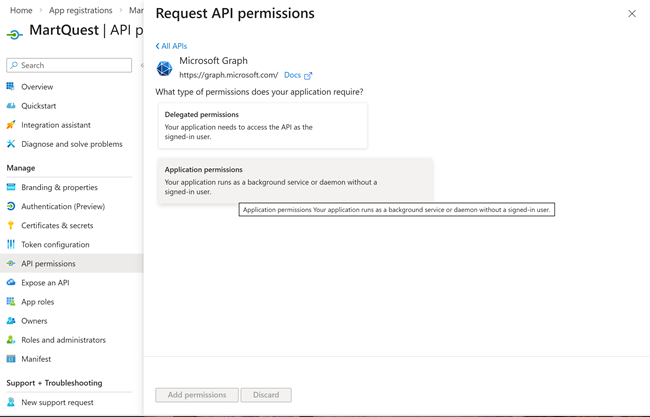Click the Manage section heading
This screenshot has height=417, width=650.
21,168
